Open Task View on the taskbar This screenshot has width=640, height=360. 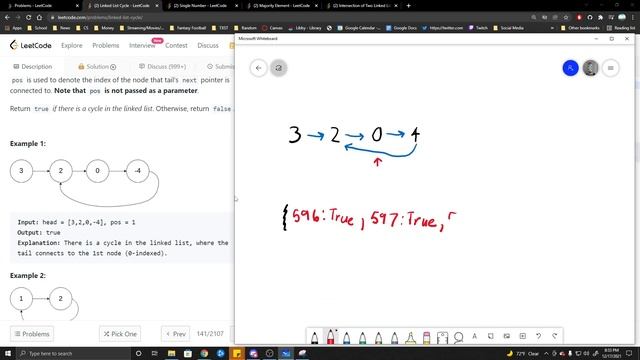tap(154, 353)
